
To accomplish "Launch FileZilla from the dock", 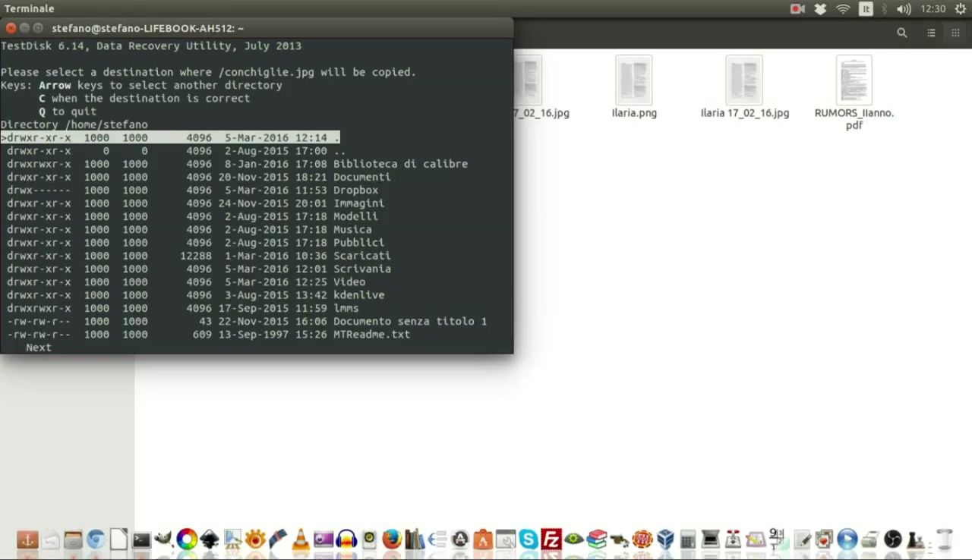I will tap(551, 540).
